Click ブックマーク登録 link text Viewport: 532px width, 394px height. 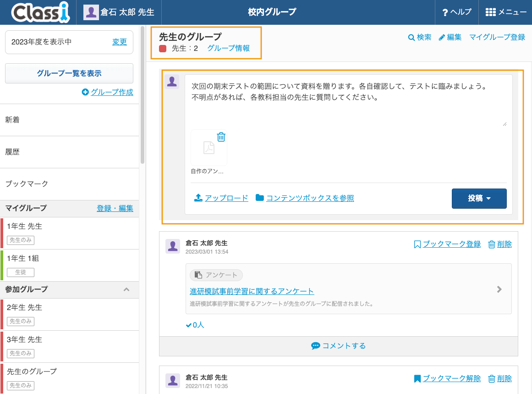point(452,244)
